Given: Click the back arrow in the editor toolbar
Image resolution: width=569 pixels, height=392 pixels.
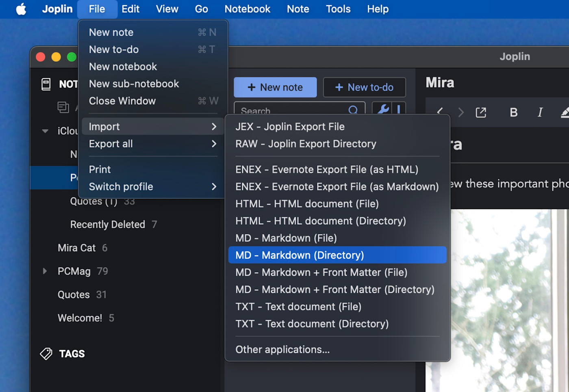Looking at the screenshot, I should tap(440, 112).
